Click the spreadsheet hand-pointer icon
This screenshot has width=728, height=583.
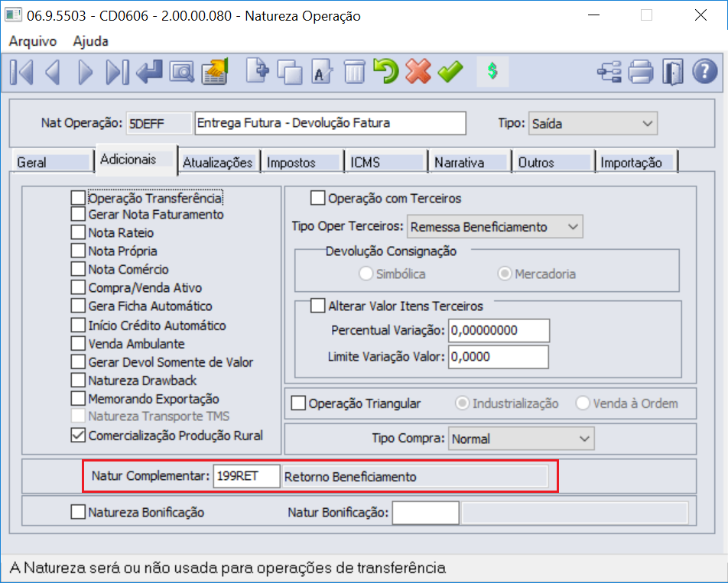click(x=214, y=71)
